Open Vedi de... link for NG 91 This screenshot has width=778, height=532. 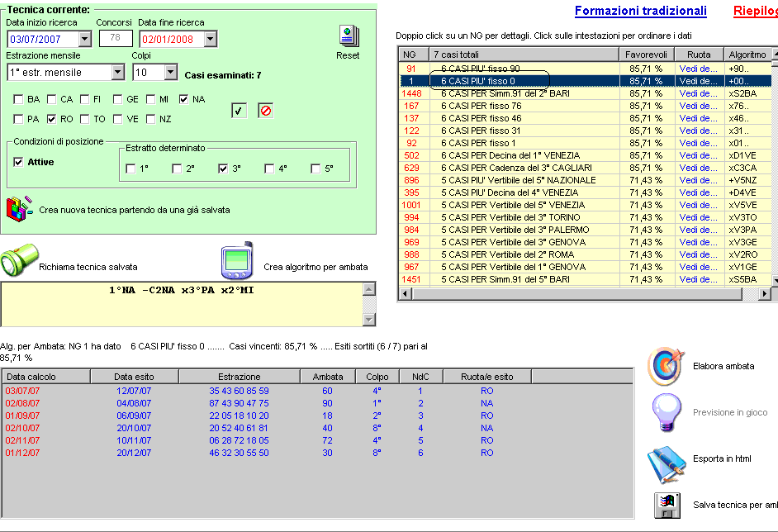pos(698,69)
